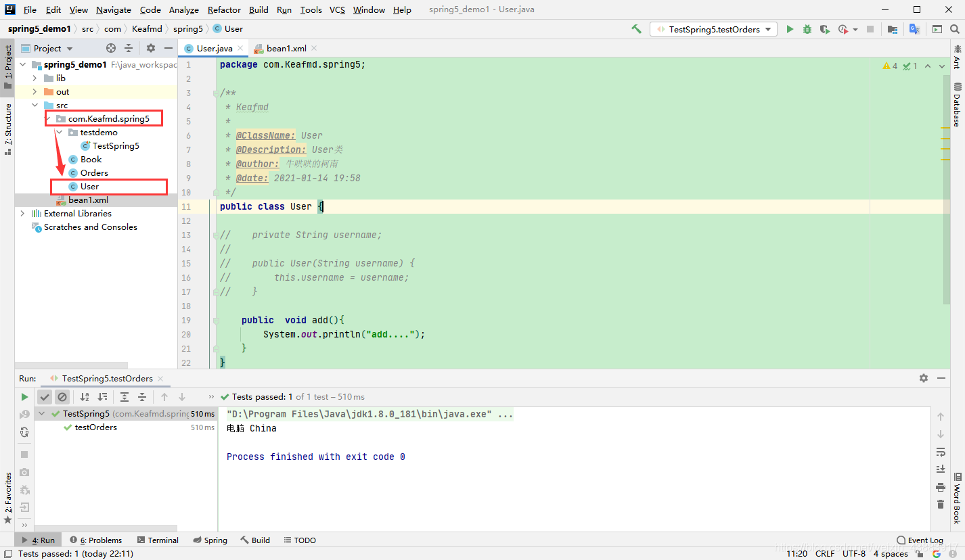The height and width of the screenshot is (560, 965).
Task: Collapse the src folder
Action: click(x=35, y=106)
